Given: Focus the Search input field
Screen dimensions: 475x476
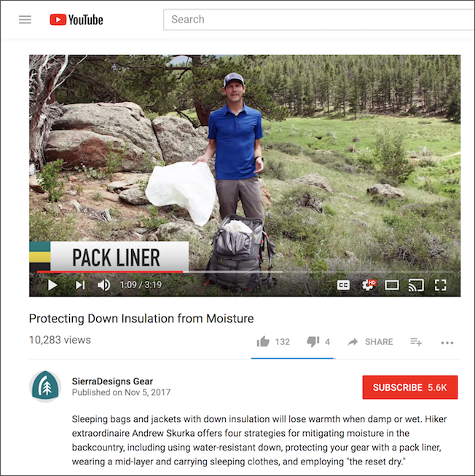Looking at the screenshot, I should pyautogui.click(x=319, y=20).
